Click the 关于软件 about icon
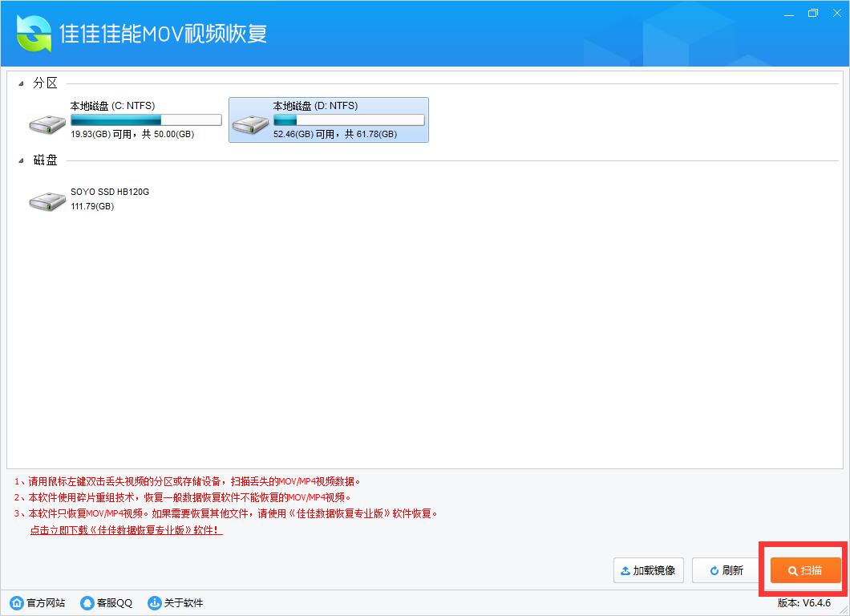 [x=155, y=602]
